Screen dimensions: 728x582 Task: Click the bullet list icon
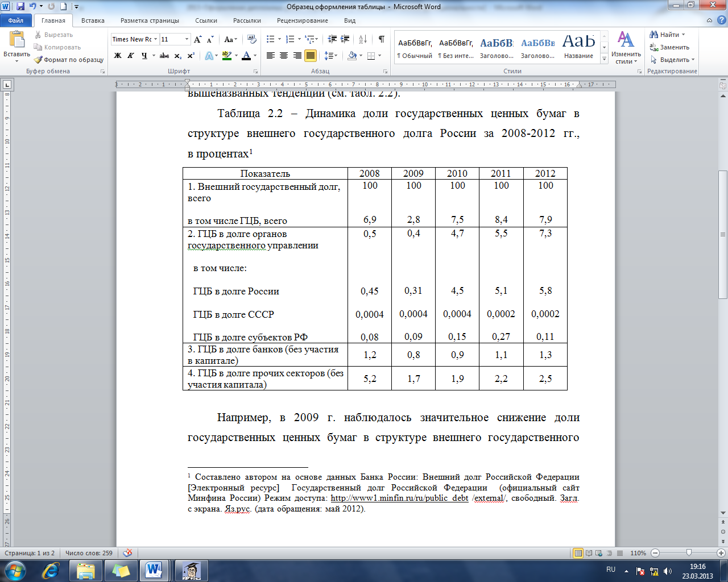pyautogui.click(x=271, y=39)
